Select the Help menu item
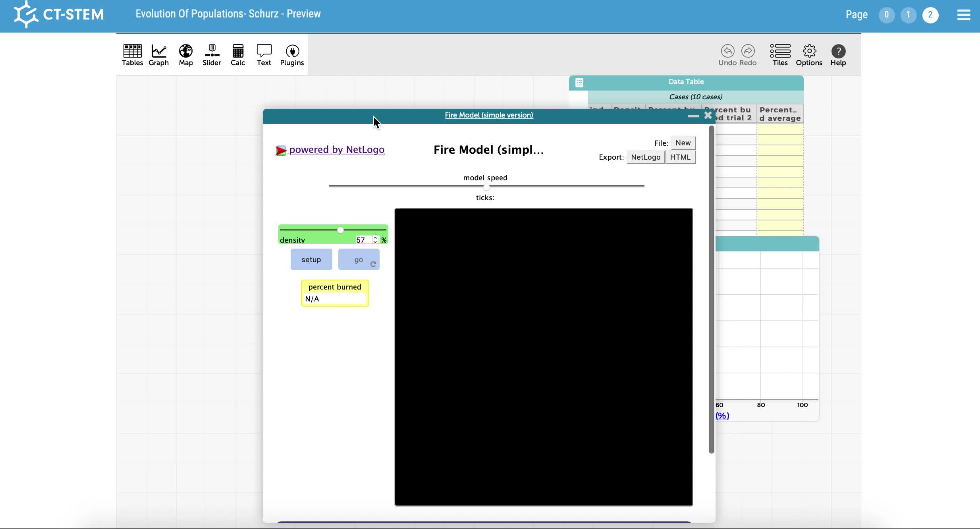The height and width of the screenshot is (529, 980). (839, 55)
